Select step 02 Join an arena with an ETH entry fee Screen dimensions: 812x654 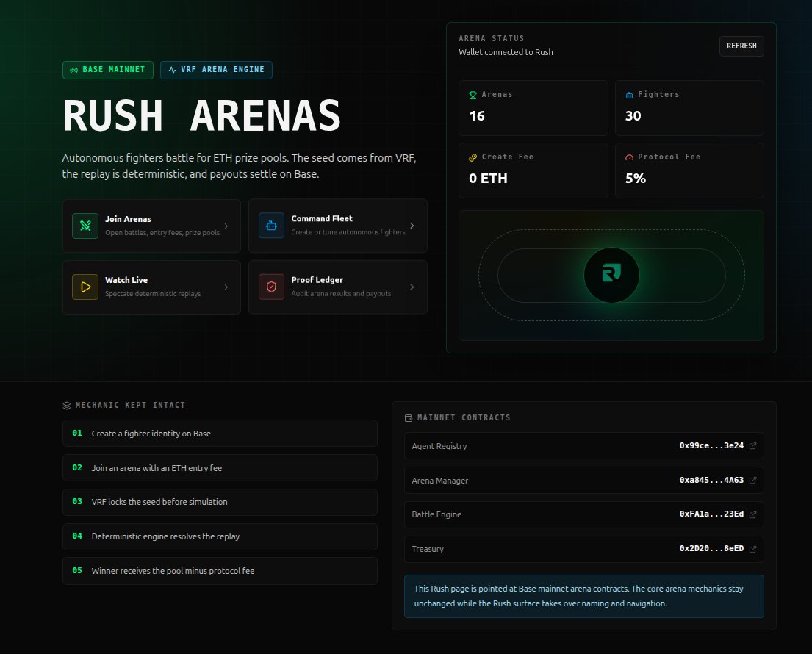220,467
